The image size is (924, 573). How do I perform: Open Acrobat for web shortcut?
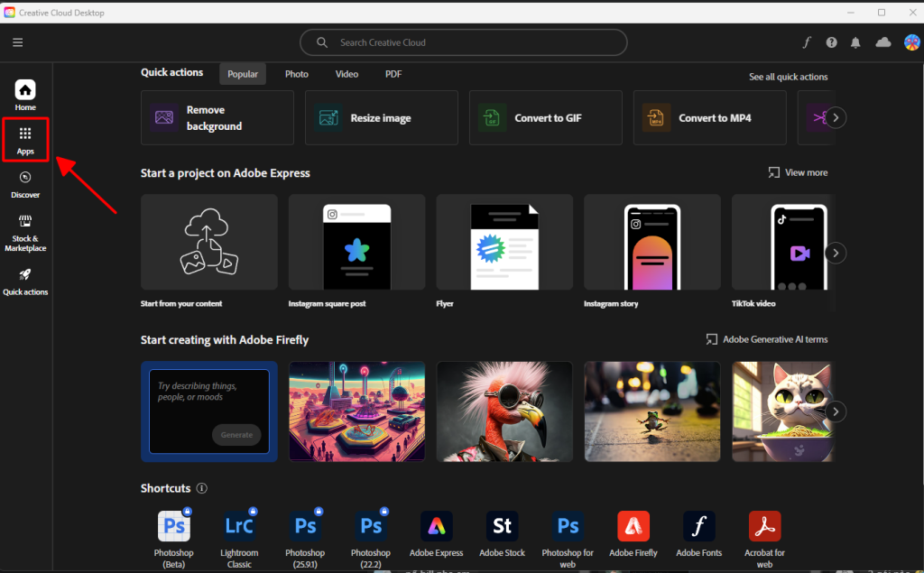[764, 539]
